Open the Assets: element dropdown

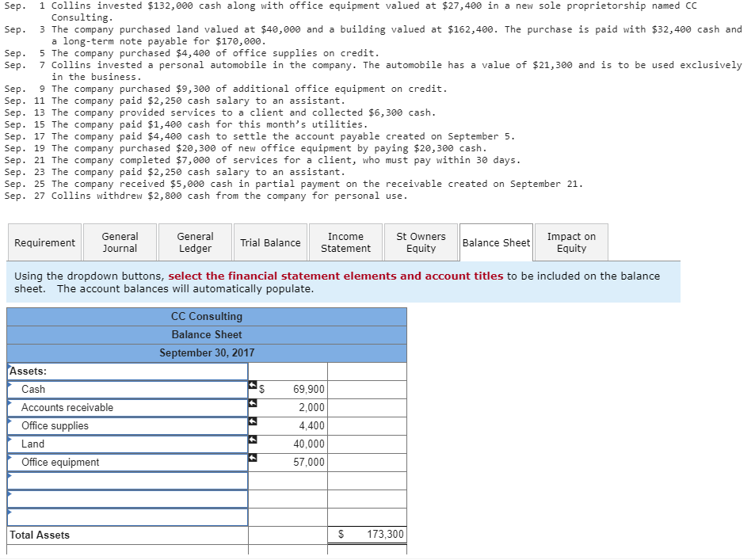(x=9, y=370)
